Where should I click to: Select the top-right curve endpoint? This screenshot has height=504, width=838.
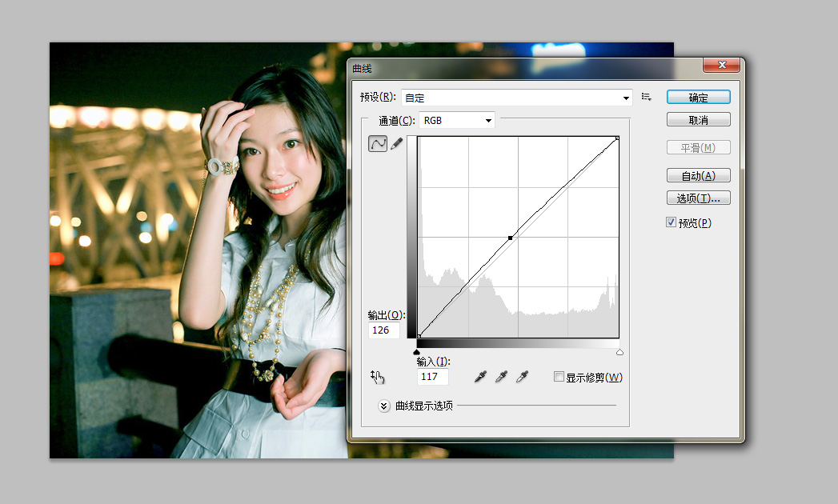[617, 138]
